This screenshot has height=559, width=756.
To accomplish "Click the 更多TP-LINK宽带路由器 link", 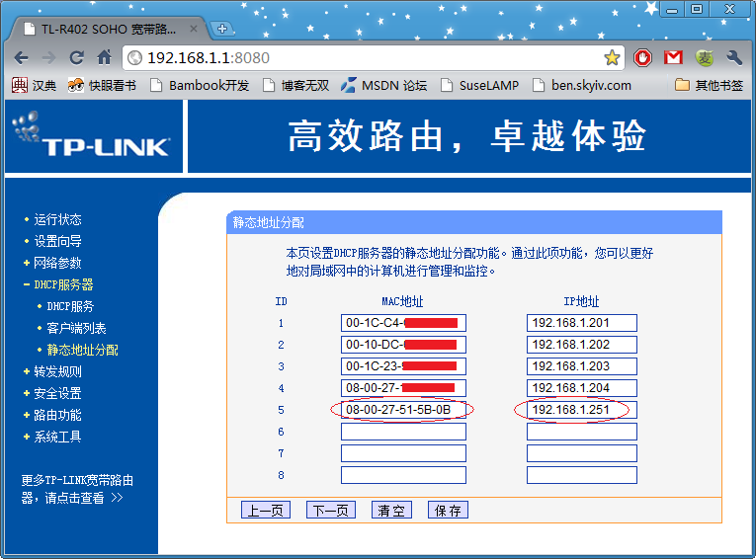I will coord(77,489).
